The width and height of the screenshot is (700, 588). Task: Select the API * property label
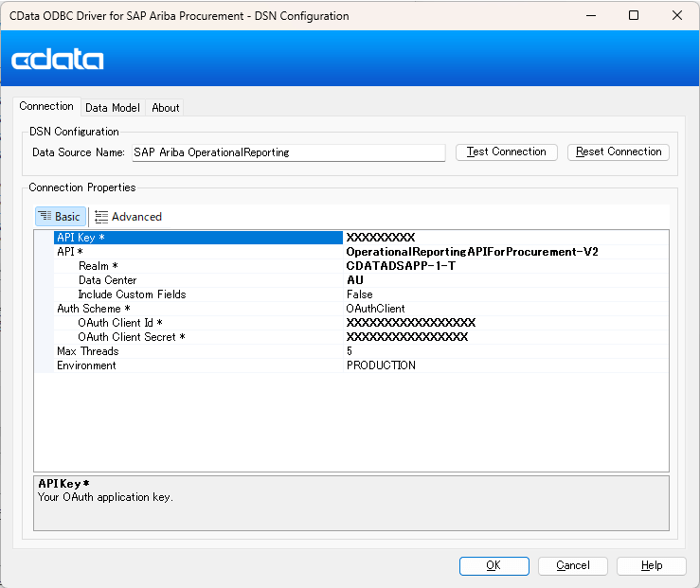click(70, 252)
